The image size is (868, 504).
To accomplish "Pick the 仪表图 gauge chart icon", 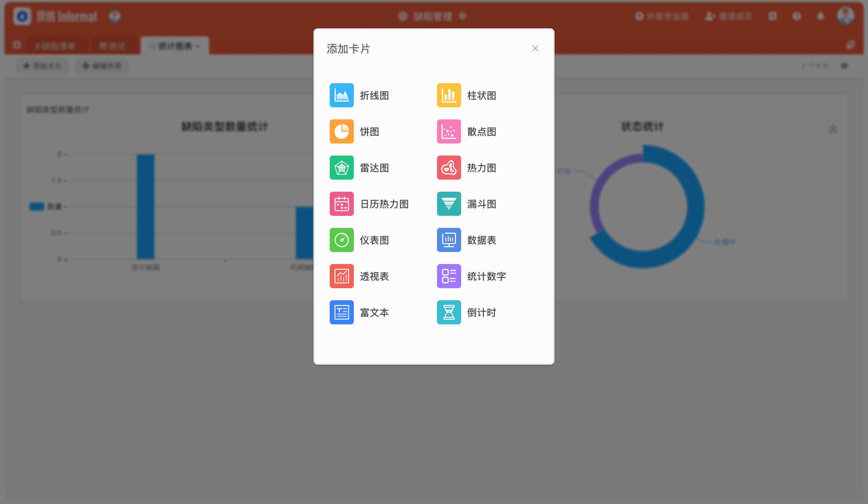I will [341, 240].
